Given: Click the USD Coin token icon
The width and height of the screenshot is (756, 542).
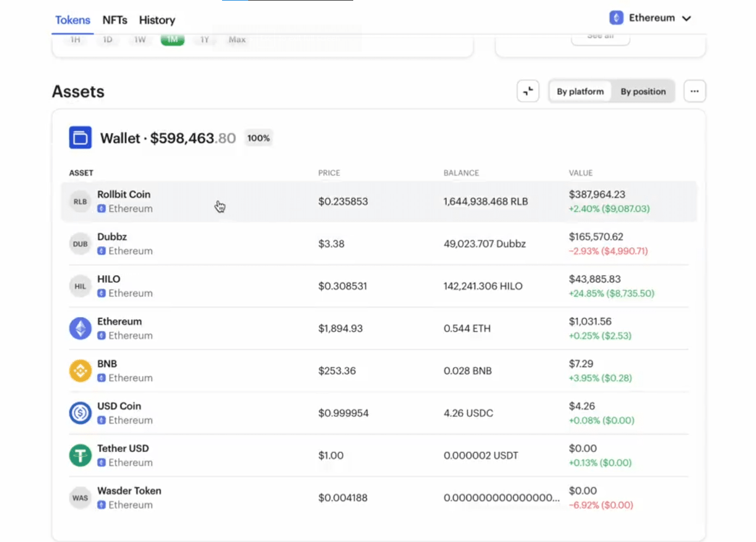Looking at the screenshot, I should click(x=81, y=413).
